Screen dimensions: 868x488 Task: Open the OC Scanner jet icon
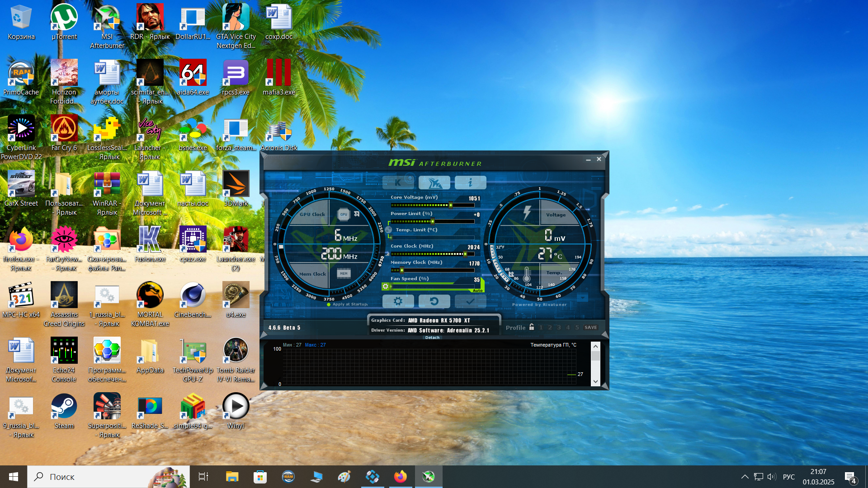click(434, 182)
